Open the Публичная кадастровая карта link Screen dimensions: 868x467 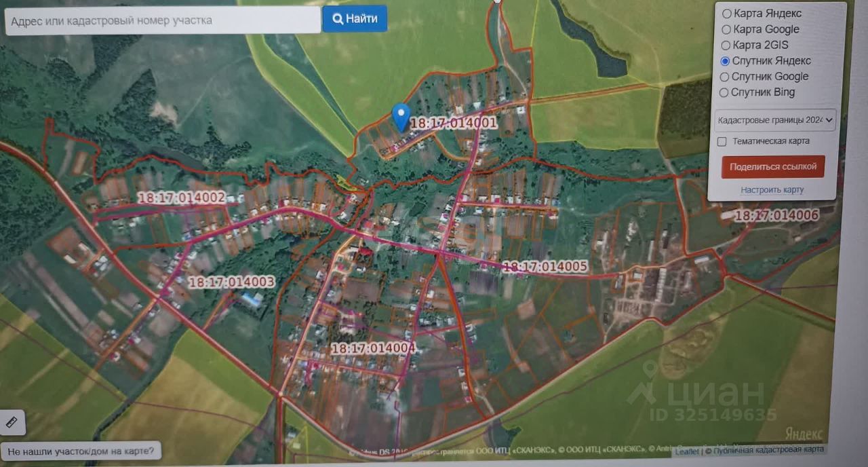point(768,449)
